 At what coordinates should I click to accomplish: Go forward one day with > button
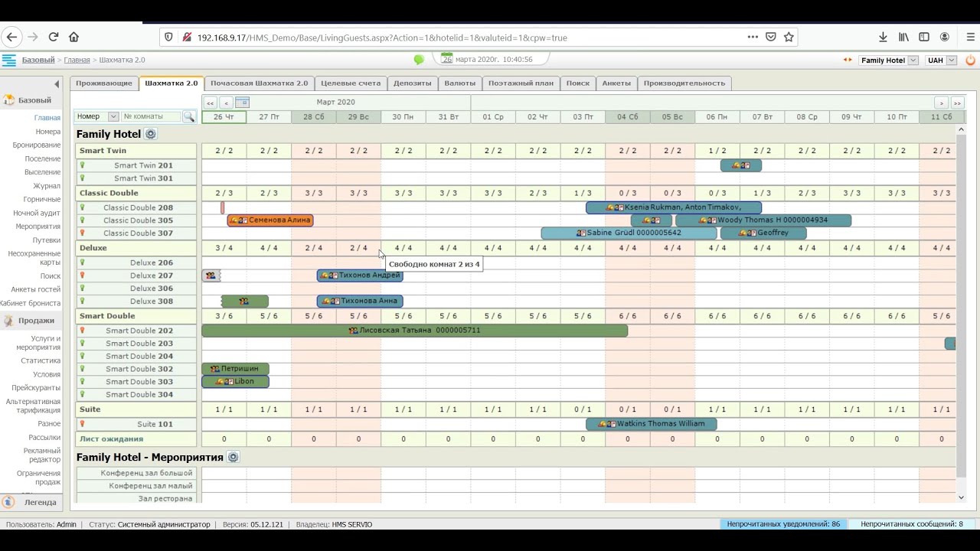pyautogui.click(x=941, y=103)
